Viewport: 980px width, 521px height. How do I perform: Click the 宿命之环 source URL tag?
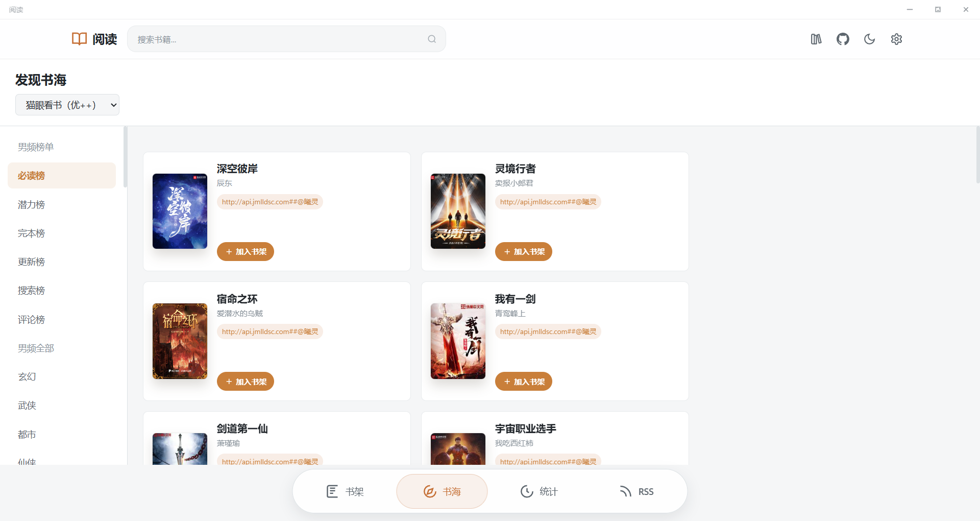(x=270, y=331)
